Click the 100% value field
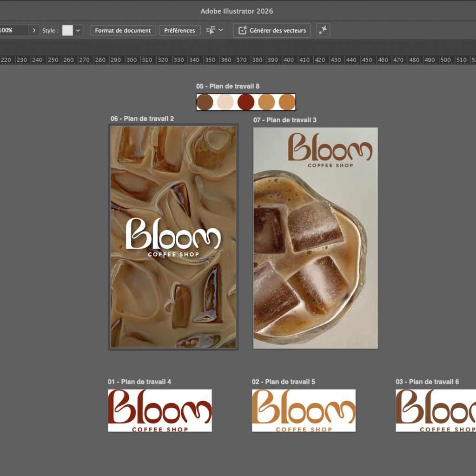 click(13, 30)
